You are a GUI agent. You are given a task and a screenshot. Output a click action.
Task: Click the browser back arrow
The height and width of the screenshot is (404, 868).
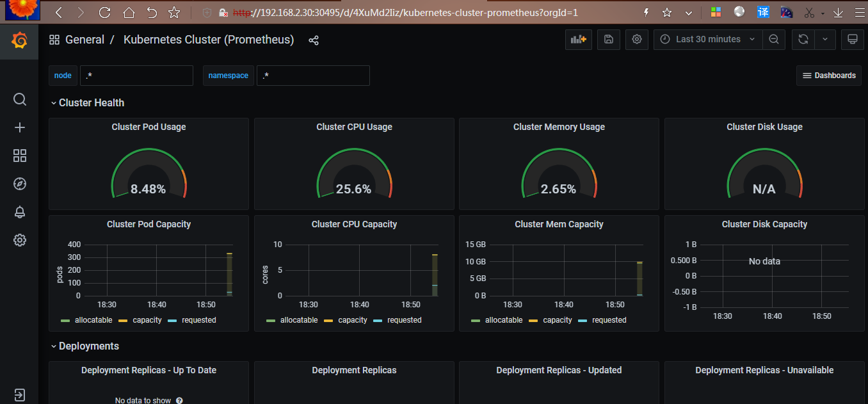(59, 12)
